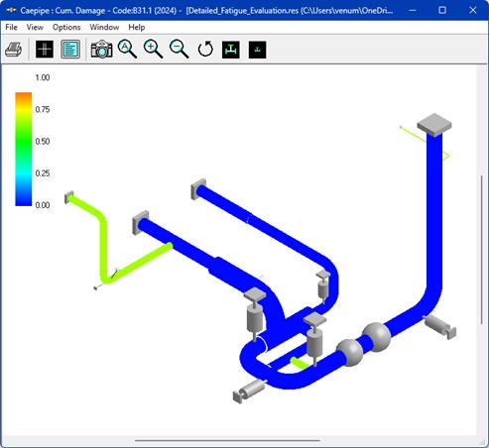Open the Help menu
Viewport: 489px width, 448px height.
pos(137,27)
